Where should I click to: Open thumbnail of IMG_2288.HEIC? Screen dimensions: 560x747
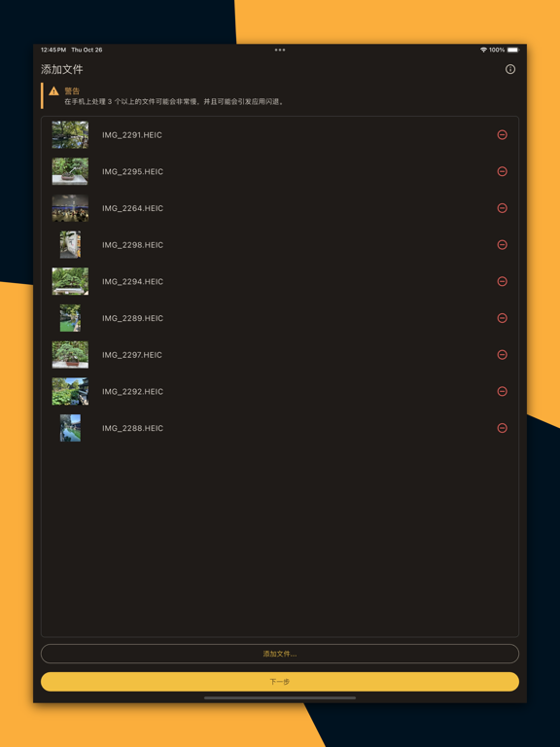point(70,428)
